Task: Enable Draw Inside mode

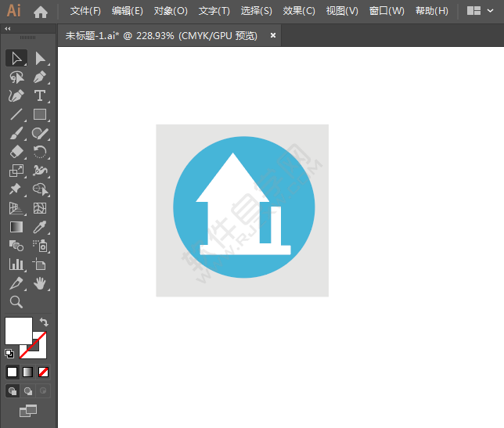Action: coord(43,391)
